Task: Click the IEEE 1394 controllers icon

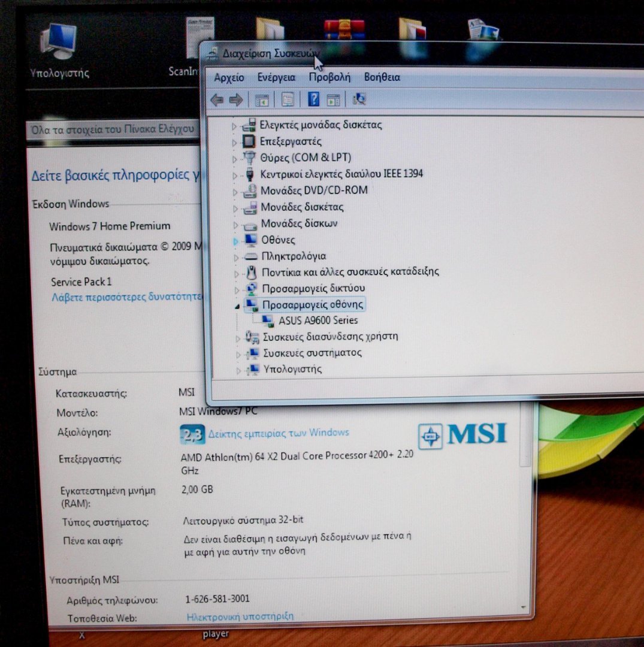Action: click(250, 174)
